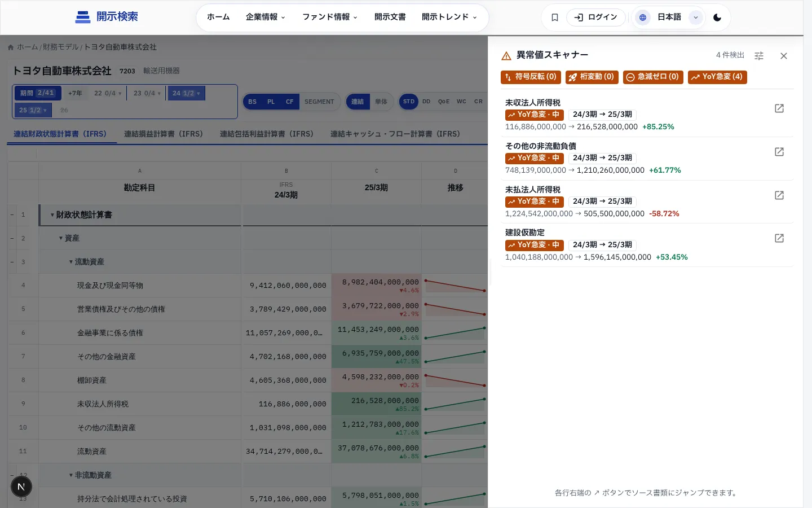Click the 建設仮勘定 anomaly title
The height and width of the screenshot is (508, 812).
tap(525, 233)
